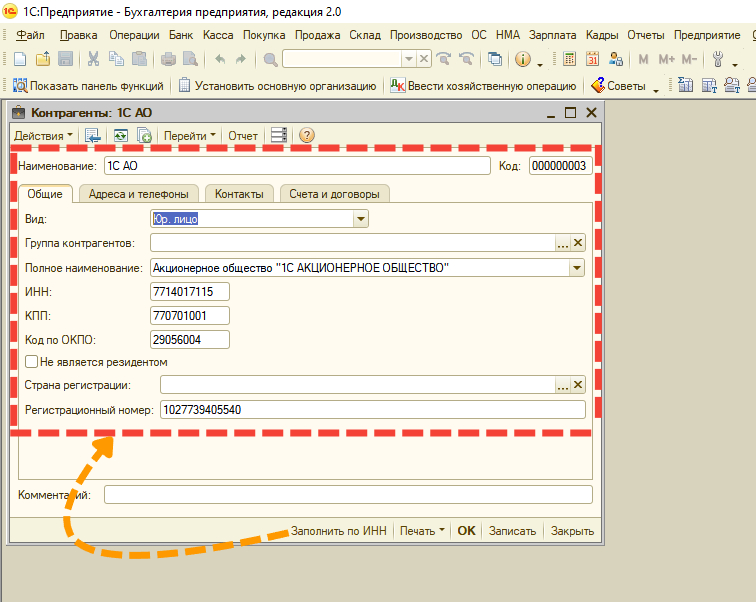Open Группа контрагентов selection ellipsis button

[563, 243]
